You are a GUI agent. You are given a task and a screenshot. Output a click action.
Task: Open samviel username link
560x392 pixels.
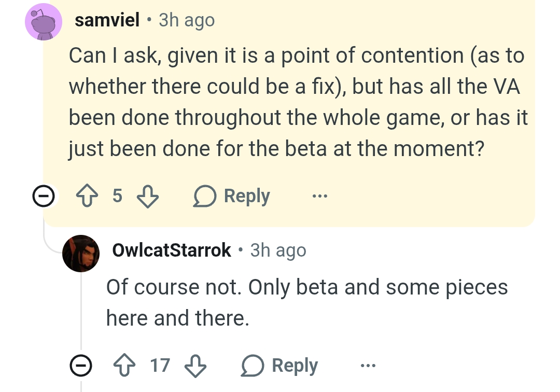[x=107, y=20]
